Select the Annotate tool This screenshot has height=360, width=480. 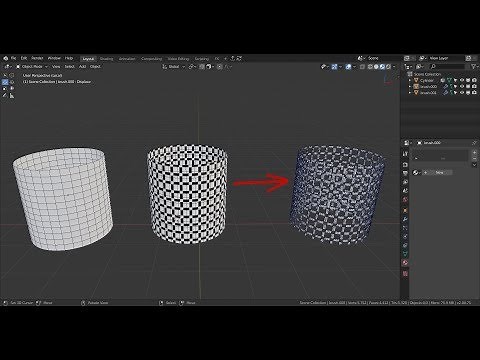5,96
